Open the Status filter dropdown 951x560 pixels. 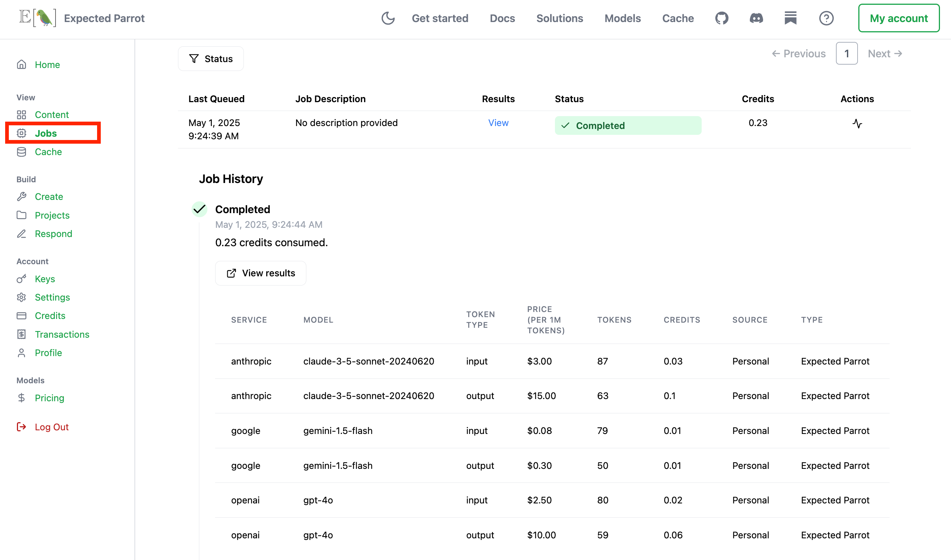[x=211, y=58]
